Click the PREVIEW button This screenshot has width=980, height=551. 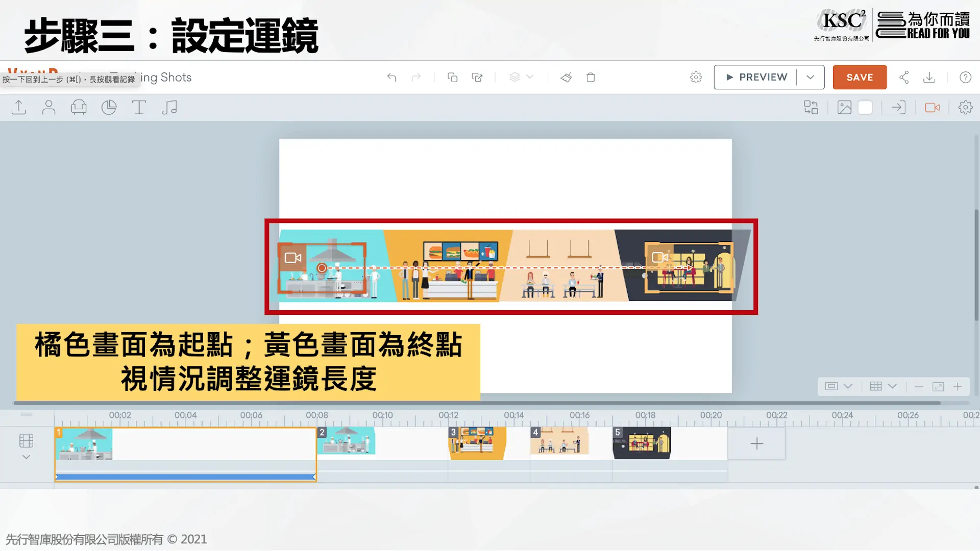pos(755,77)
